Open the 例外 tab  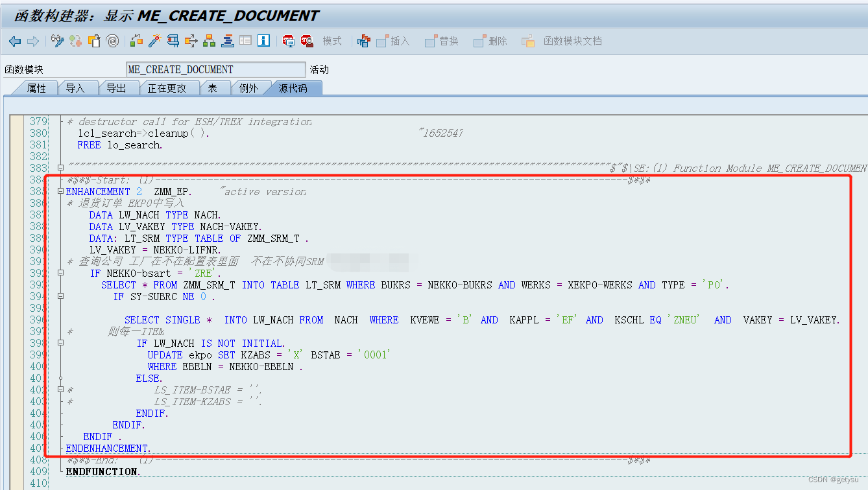[x=248, y=88]
